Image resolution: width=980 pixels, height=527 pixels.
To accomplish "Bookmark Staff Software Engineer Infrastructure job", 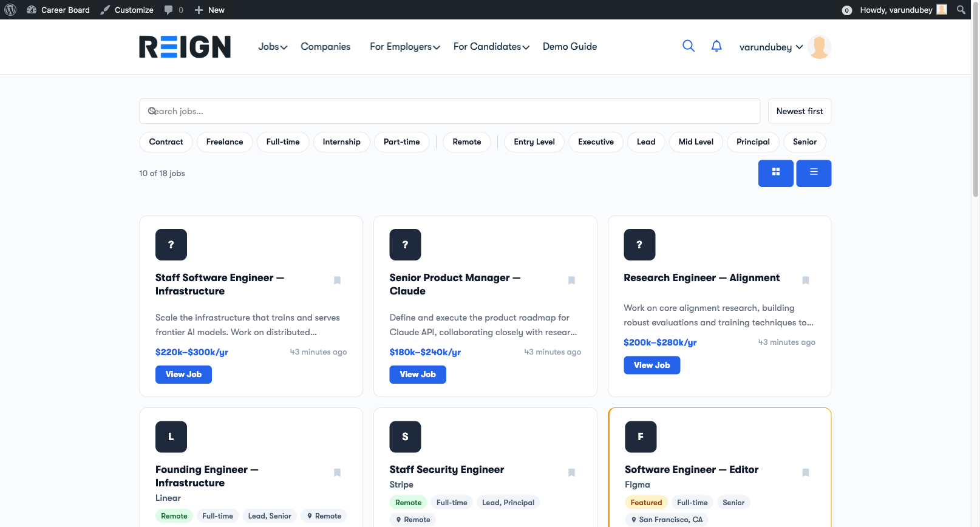I will (337, 280).
